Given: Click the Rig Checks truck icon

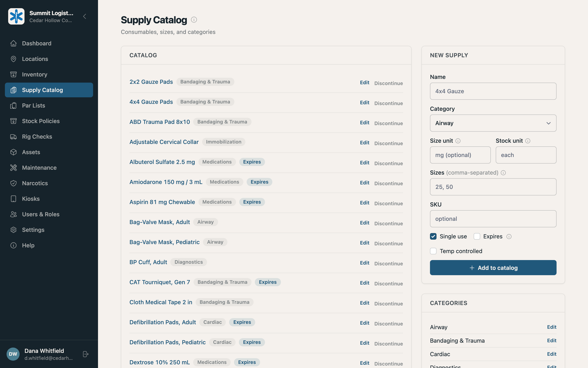Looking at the screenshot, I should pyautogui.click(x=13, y=137).
